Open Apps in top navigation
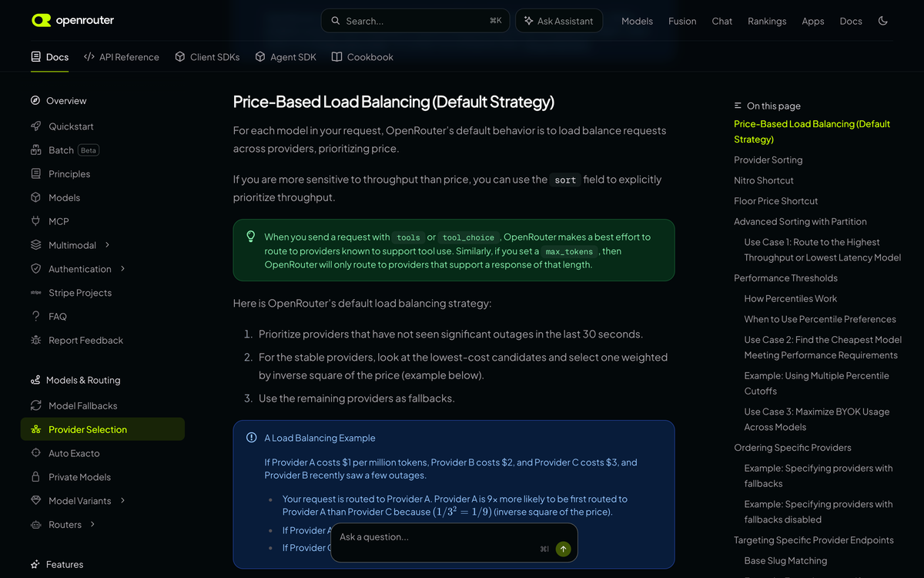This screenshot has height=578, width=924. (813, 21)
